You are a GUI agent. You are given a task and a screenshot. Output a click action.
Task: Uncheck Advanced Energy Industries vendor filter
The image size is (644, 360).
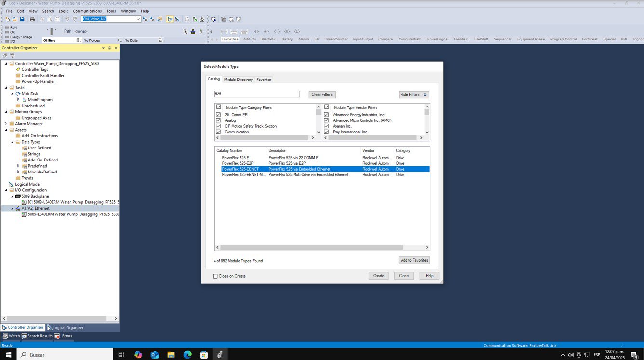[327, 115]
